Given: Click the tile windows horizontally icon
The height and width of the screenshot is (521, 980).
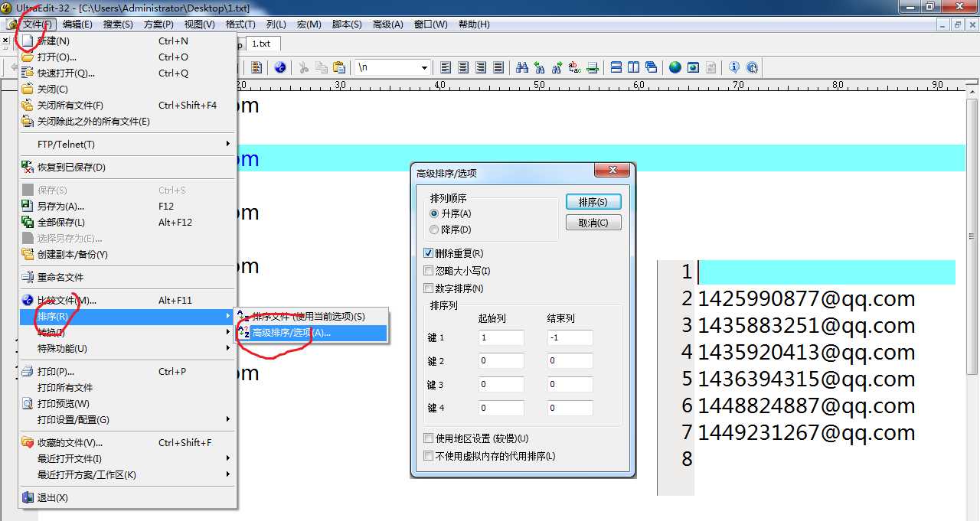Looking at the screenshot, I should [616, 67].
